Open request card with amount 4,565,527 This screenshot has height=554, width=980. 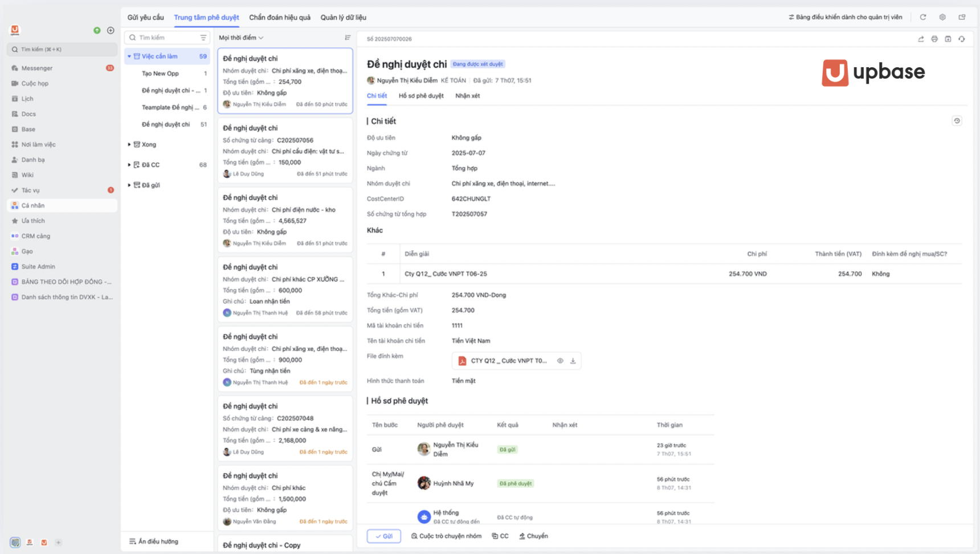[x=285, y=220]
